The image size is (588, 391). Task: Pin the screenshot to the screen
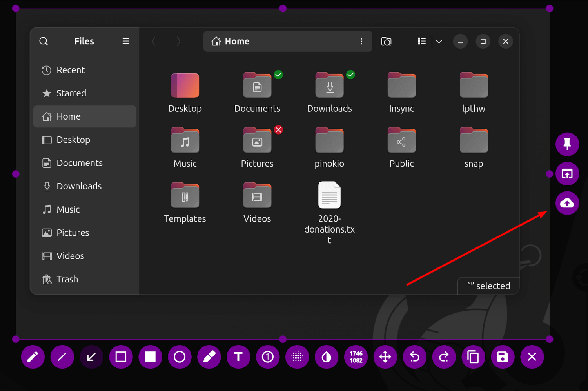[567, 144]
